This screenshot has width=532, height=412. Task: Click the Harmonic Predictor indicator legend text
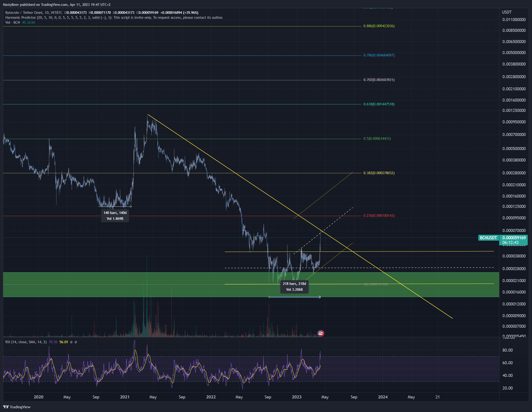pos(114,18)
